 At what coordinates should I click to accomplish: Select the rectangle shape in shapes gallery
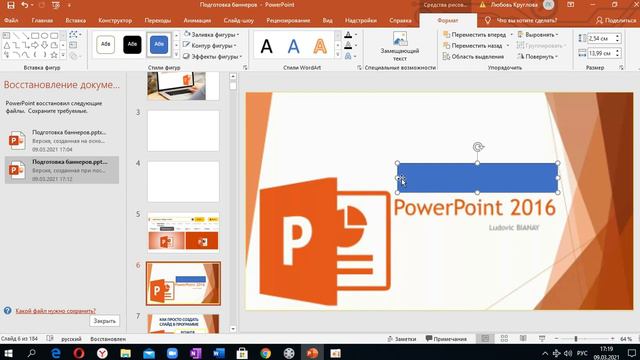35,36
